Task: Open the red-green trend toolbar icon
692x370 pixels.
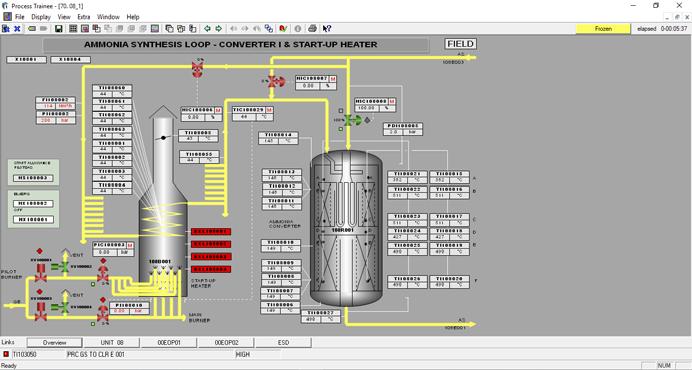Action: tap(283, 29)
